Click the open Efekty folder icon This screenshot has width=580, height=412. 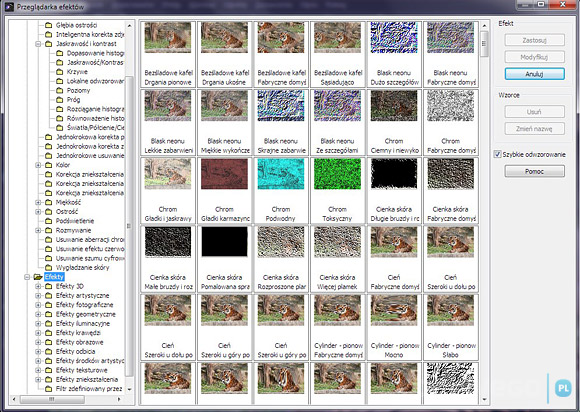coord(38,277)
